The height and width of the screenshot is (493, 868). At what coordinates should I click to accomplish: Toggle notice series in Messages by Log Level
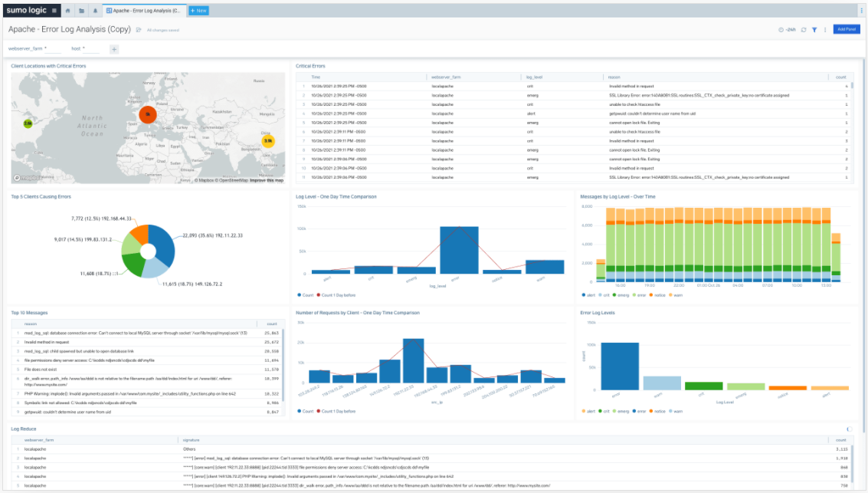(x=657, y=295)
